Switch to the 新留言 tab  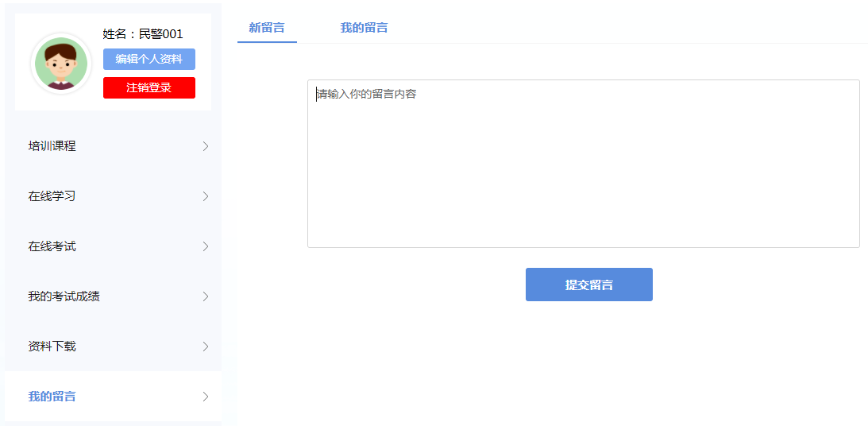point(267,28)
